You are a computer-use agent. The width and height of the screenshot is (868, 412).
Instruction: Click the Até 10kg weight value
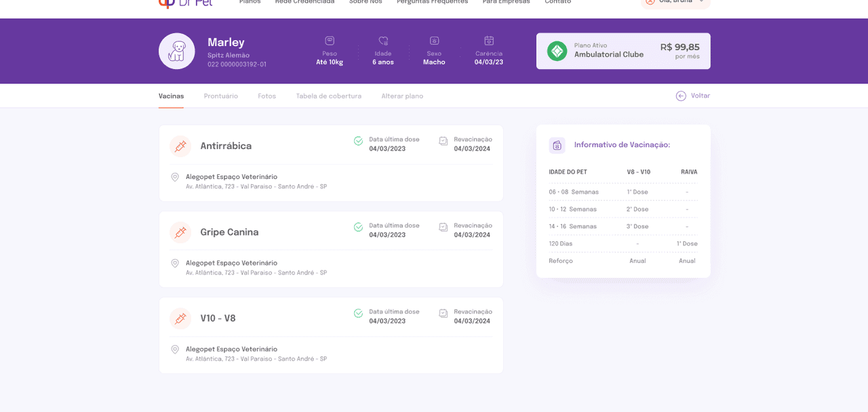(x=330, y=62)
